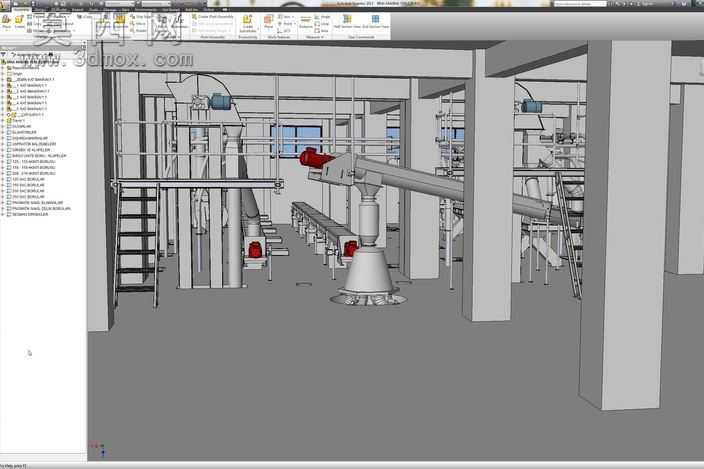704x469 pixels.
Task: Expand the Origin folder node
Action: click(x=3, y=74)
